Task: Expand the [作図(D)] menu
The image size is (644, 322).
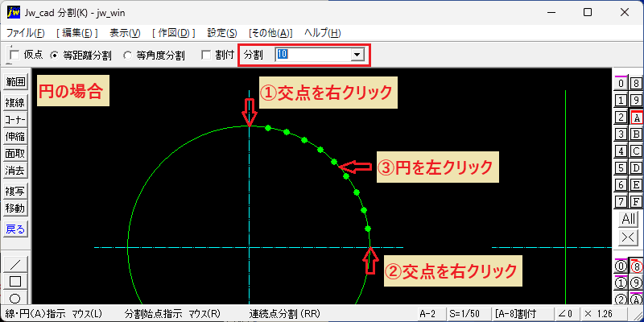Action: pyautogui.click(x=173, y=33)
